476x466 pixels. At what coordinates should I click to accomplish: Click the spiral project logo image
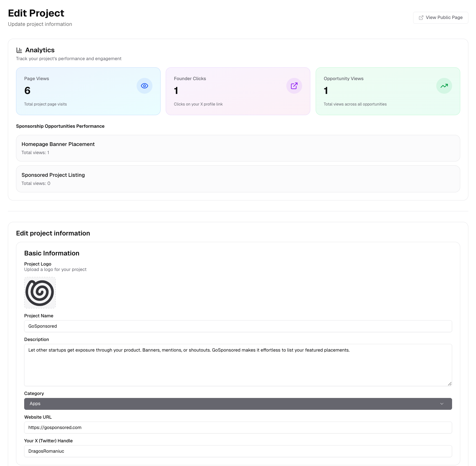coord(40,293)
